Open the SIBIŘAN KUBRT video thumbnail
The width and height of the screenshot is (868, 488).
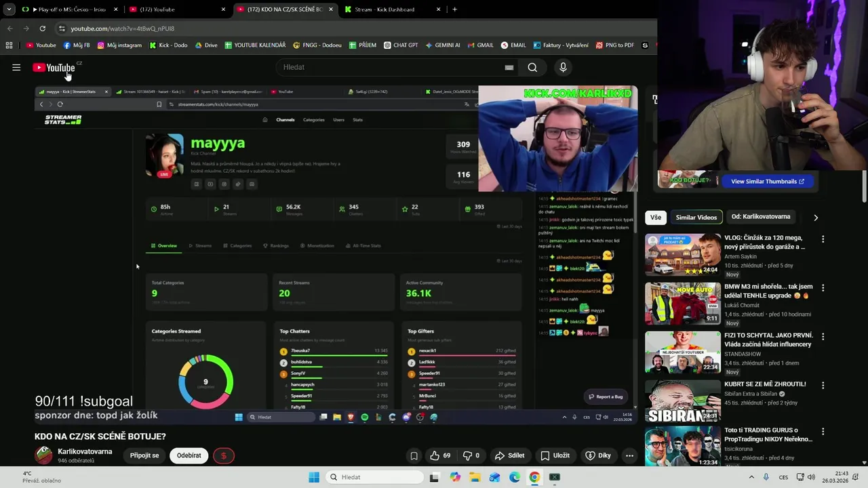[x=683, y=401]
